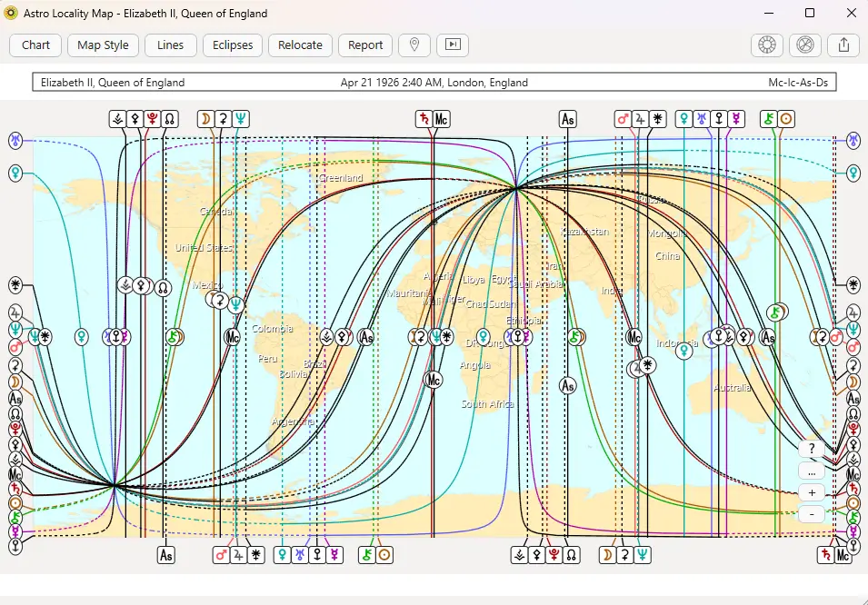The width and height of the screenshot is (868, 605).
Task: Click the Argentina map label
Action: [293, 422]
